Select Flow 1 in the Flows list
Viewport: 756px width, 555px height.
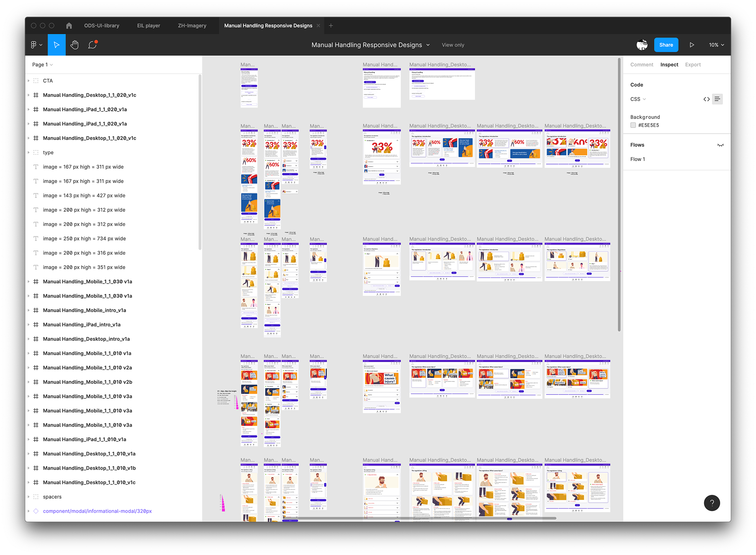(x=637, y=159)
